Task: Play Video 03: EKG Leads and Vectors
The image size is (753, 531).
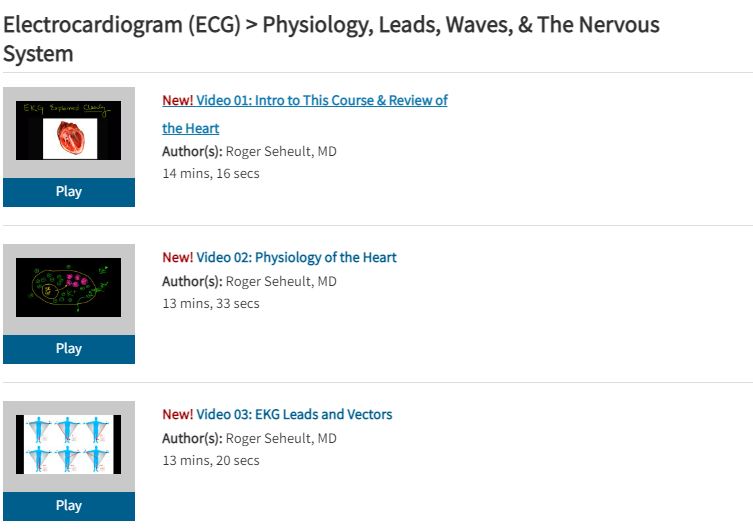Action: 69,506
